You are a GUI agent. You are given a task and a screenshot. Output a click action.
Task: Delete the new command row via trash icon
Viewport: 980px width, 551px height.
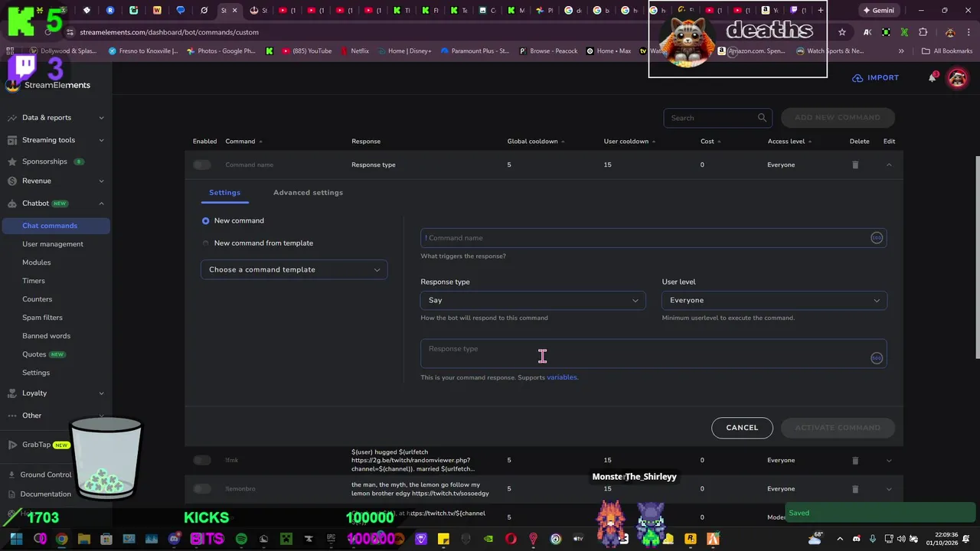click(855, 165)
